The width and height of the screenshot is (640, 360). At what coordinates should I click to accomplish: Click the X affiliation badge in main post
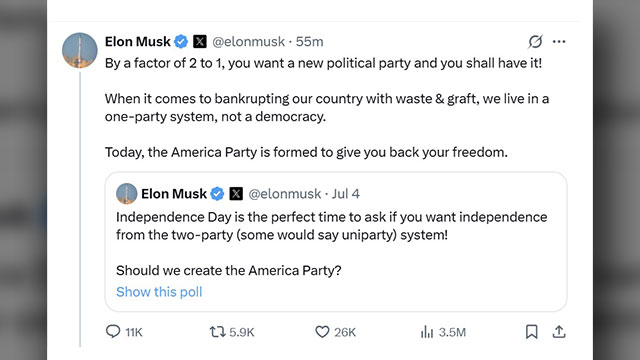200,42
